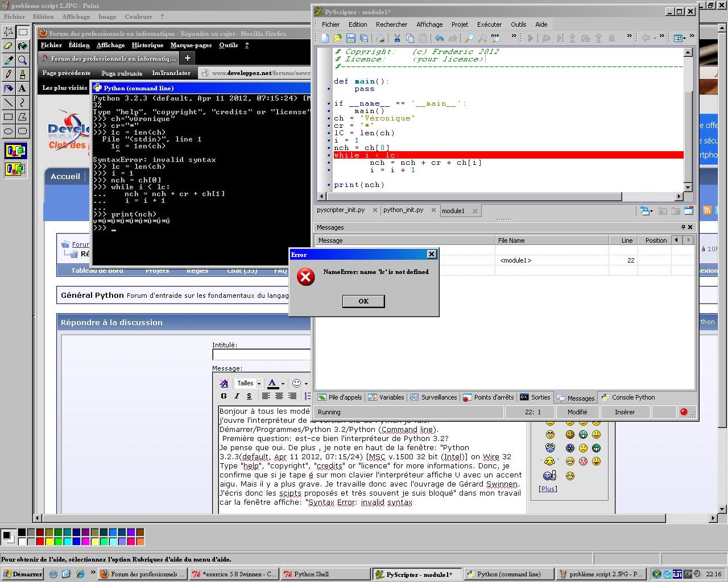The height and width of the screenshot is (582, 728).
Task: Choose the Eraser tool in Paint
Action: (9, 46)
